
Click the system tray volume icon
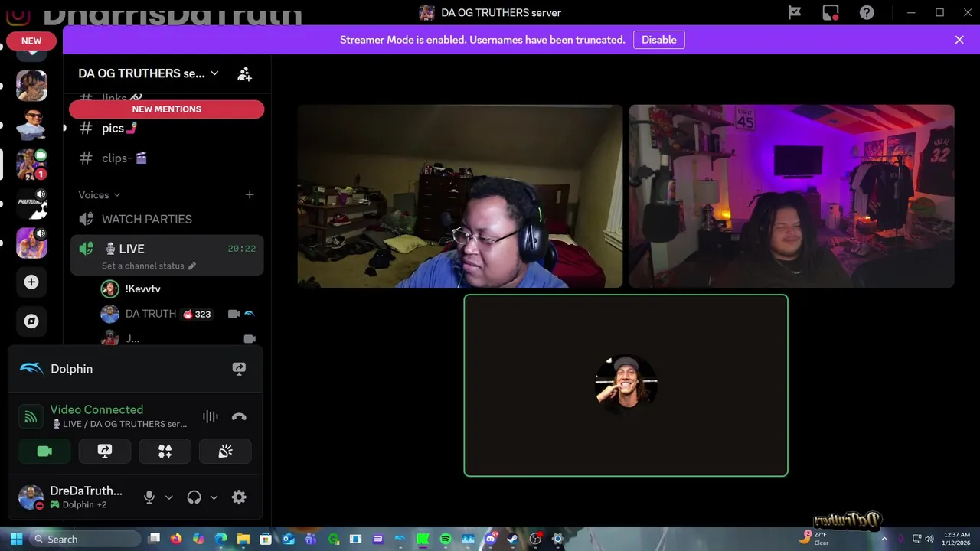[x=930, y=539]
